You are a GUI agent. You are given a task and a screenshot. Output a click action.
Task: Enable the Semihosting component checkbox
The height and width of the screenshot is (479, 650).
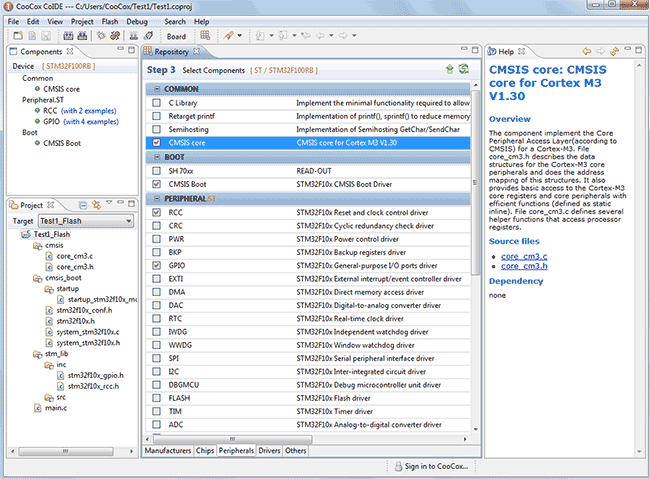click(156, 129)
